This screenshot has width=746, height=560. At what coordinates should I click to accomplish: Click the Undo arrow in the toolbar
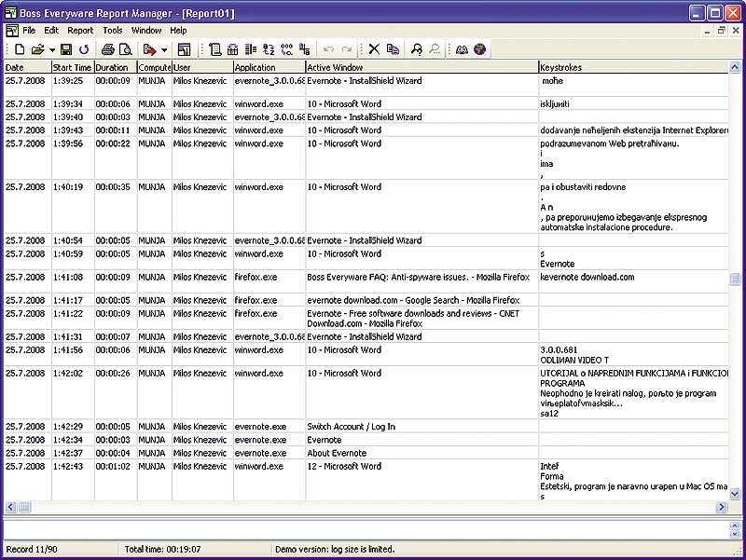pyautogui.click(x=328, y=49)
